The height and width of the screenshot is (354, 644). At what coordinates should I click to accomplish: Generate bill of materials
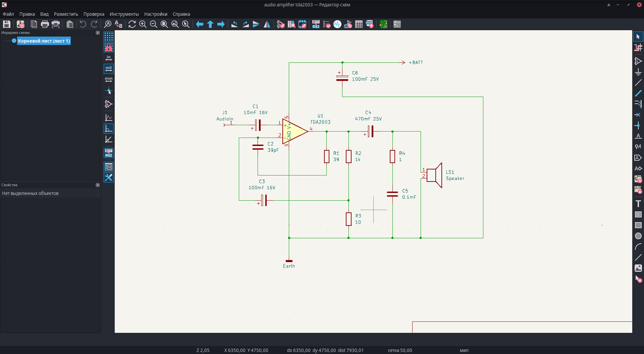click(x=370, y=24)
